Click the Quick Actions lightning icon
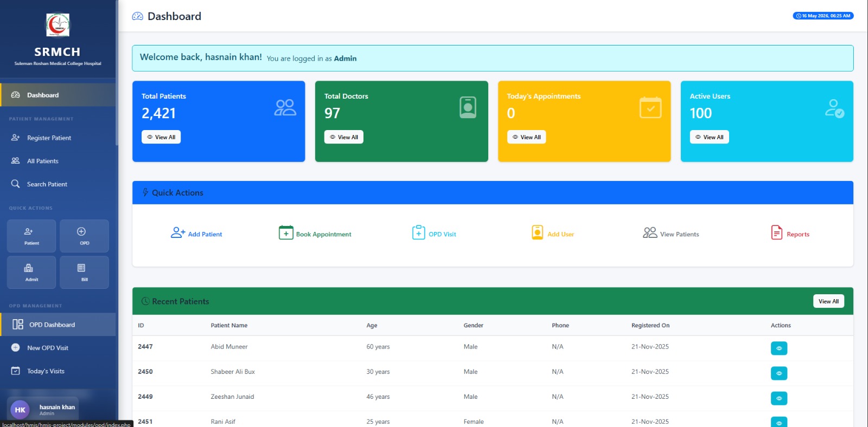 coord(145,192)
